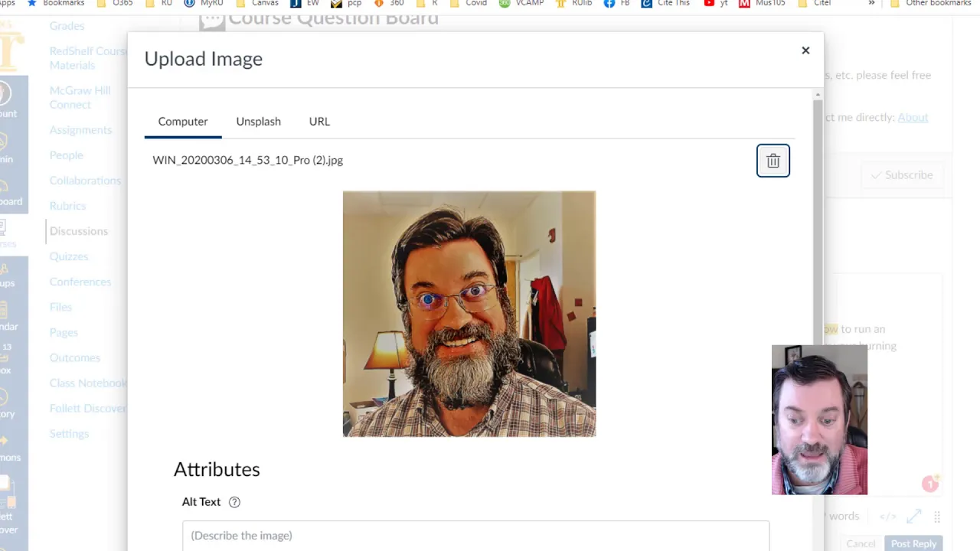Click Cancel next to Post Reply
This screenshot has width=980, height=551.
click(861, 543)
